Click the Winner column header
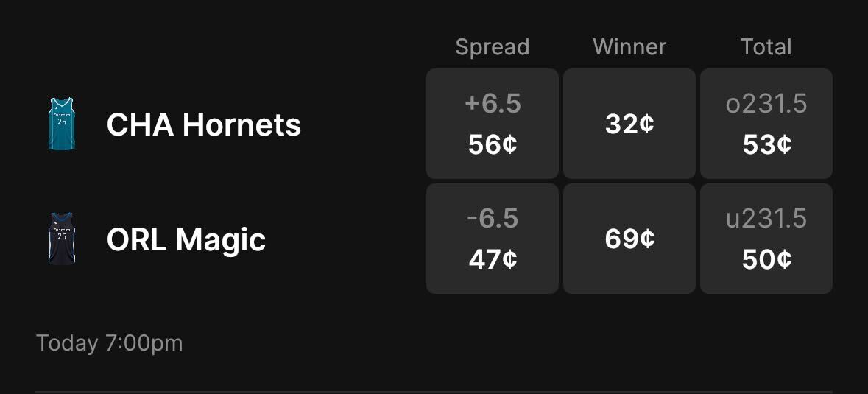Viewport: 868px width, 394px height. [x=629, y=47]
